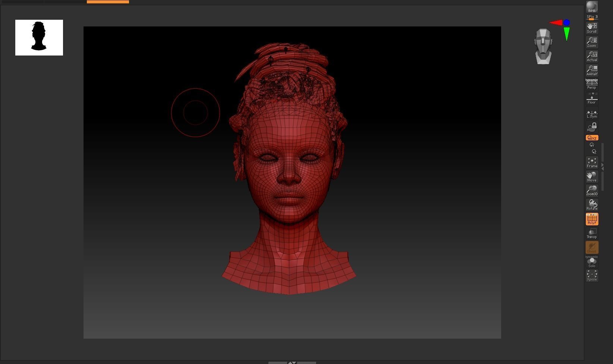Select the Scroll document tool
Viewport: 613px width, 364px height.
coord(592,28)
